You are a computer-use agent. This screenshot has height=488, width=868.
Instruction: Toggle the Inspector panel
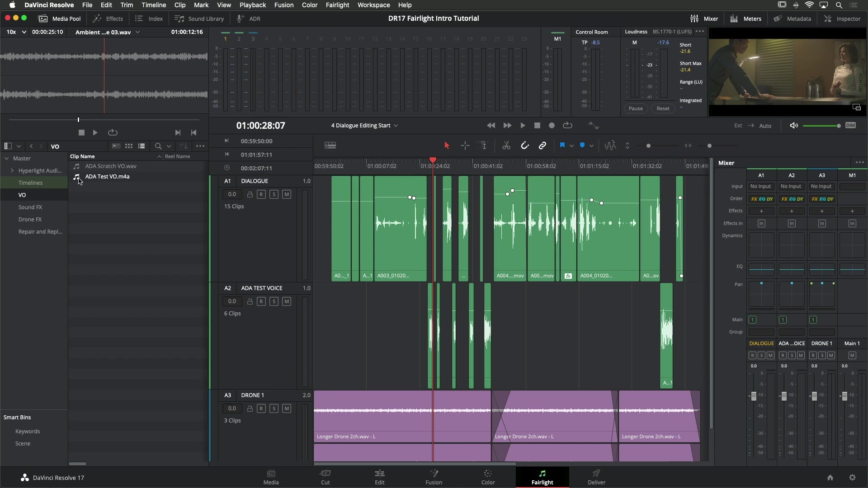tap(842, 19)
